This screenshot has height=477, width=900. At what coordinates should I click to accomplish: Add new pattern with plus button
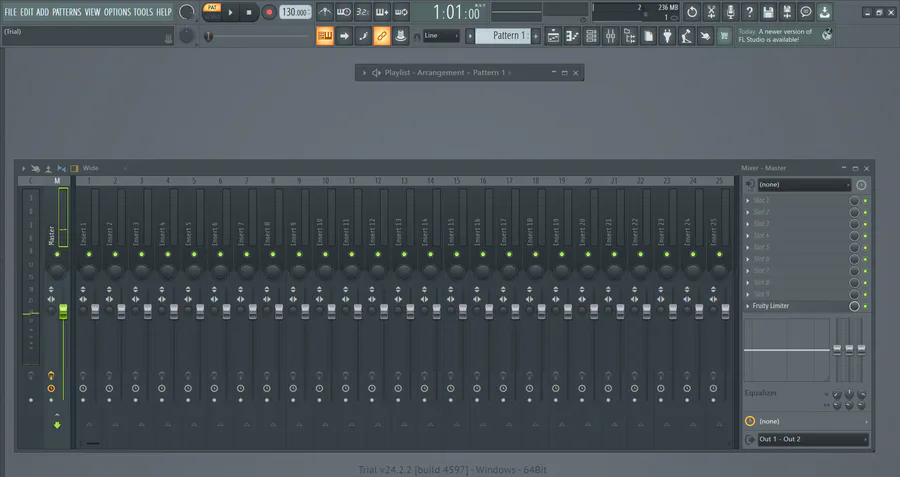(x=536, y=36)
